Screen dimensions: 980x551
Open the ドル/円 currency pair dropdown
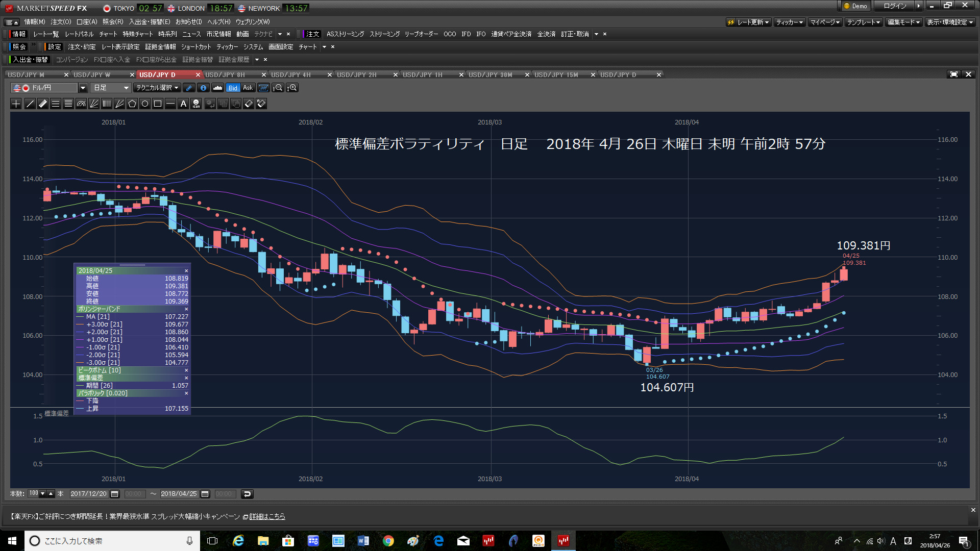[83, 88]
